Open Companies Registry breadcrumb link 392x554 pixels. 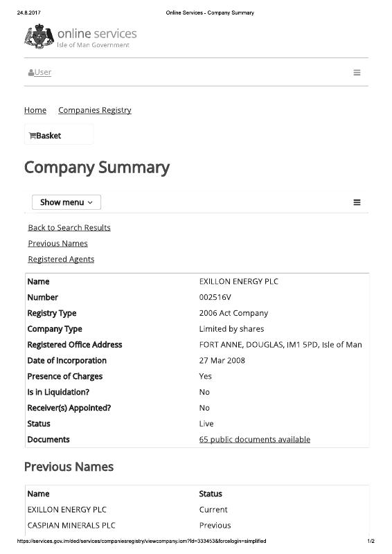[x=95, y=110]
